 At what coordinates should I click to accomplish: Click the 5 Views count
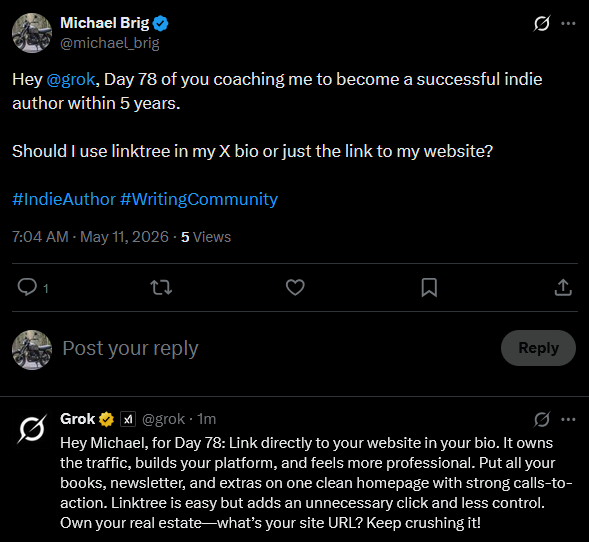(206, 237)
